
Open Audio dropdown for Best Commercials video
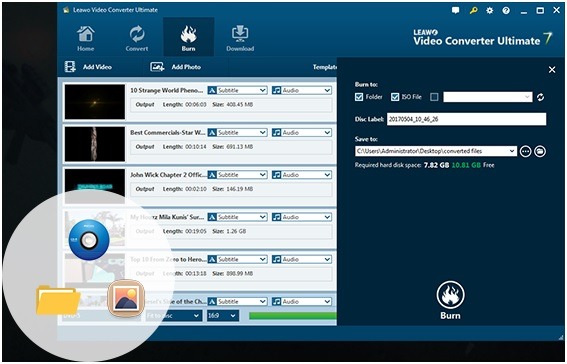point(302,133)
